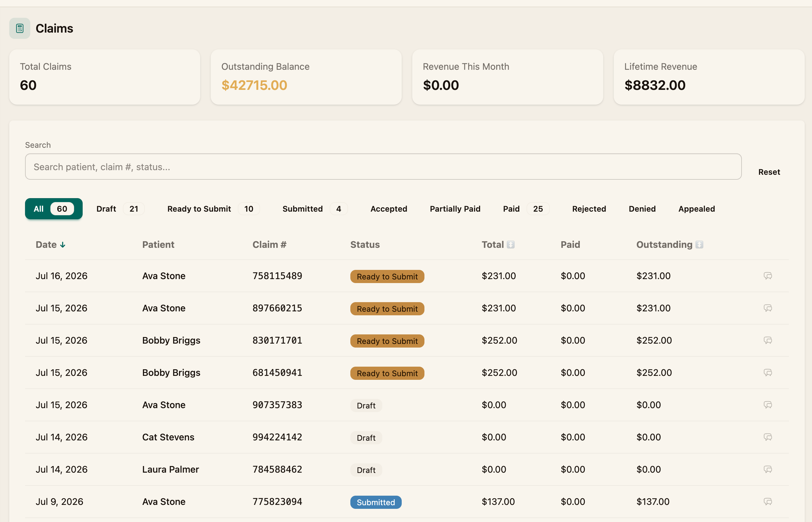Open comments for Laura Palmer claim
Image resolution: width=812 pixels, height=522 pixels.
[x=768, y=469]
